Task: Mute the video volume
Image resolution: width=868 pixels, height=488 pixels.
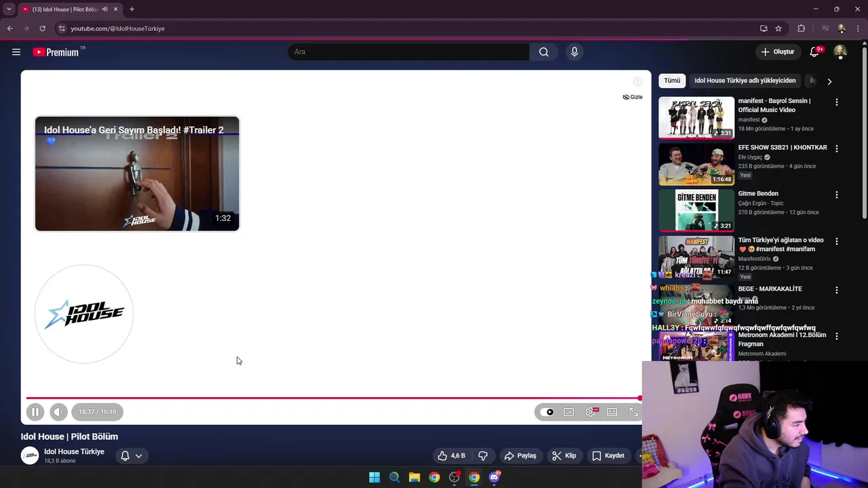Action: 58,411
